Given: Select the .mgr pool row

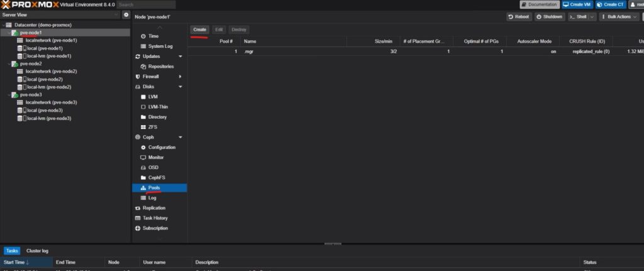Looking at the screenshot, I should 416,52.
